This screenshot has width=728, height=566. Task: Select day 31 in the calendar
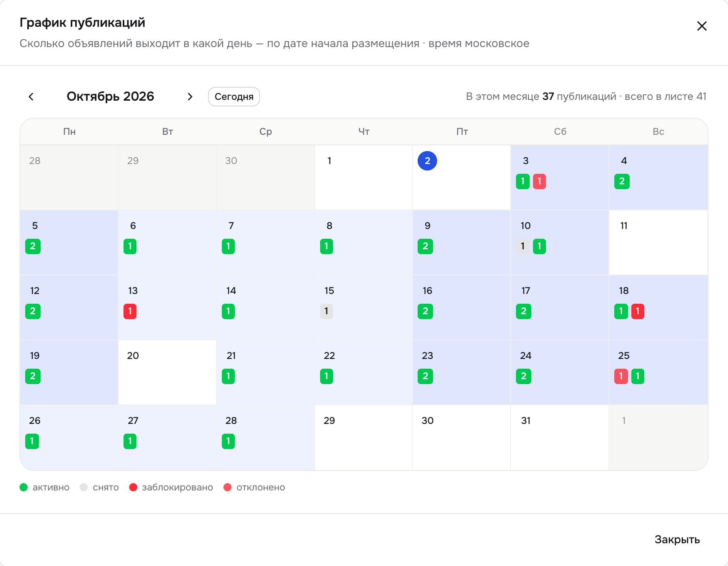[x=560, y=438]
